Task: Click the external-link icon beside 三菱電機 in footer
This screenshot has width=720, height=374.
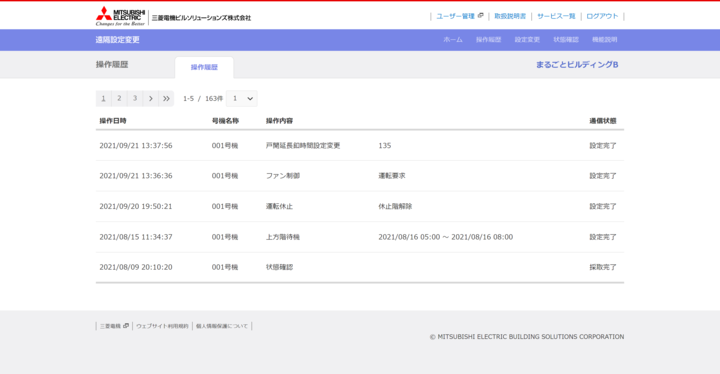Action: [x=126, y=326]
